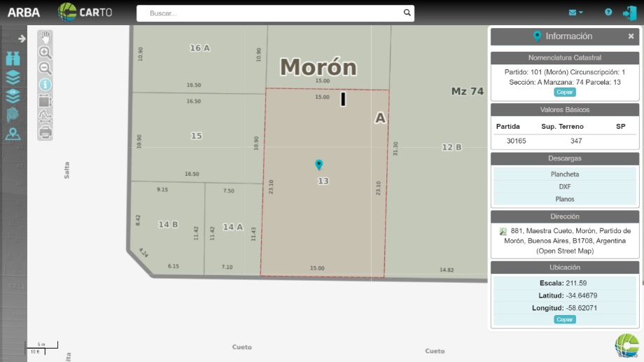This screenshot has height=362, width=644.
Task: Open the mail envelope dropdown
Action: [575, 13]
